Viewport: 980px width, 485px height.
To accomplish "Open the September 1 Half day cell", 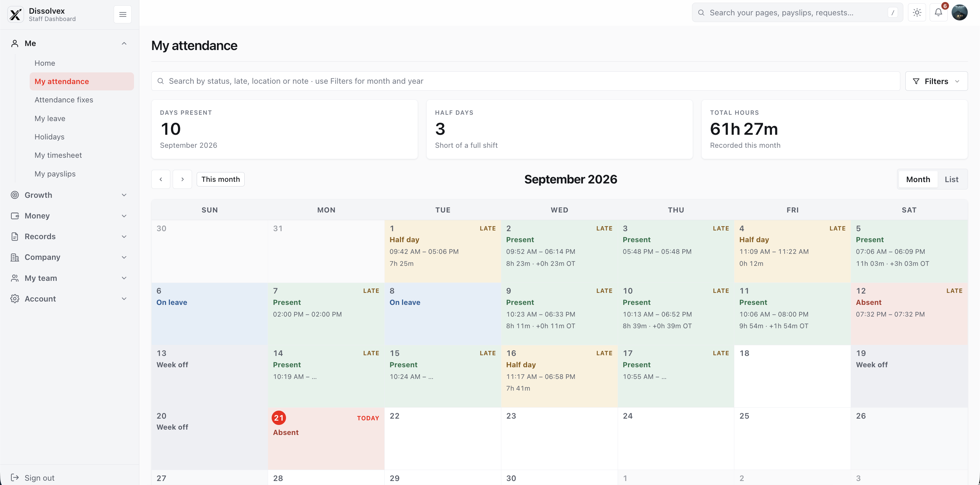I will click(442, 251).
